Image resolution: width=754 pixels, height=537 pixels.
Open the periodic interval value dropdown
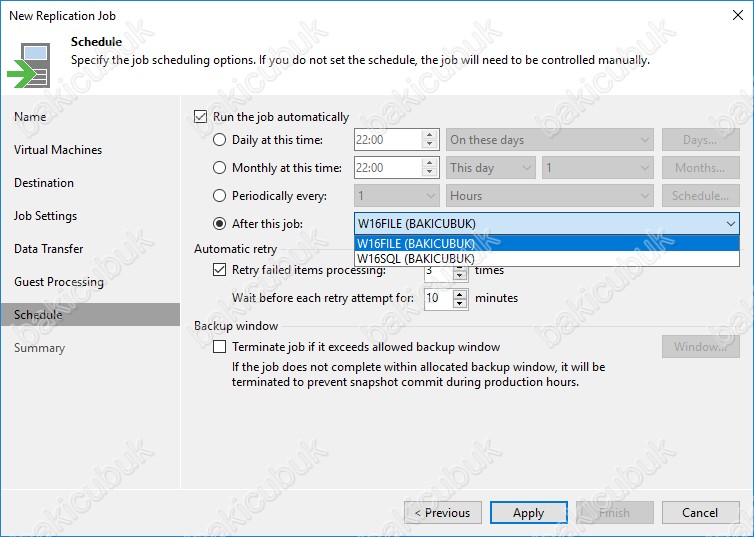(397, 196)
